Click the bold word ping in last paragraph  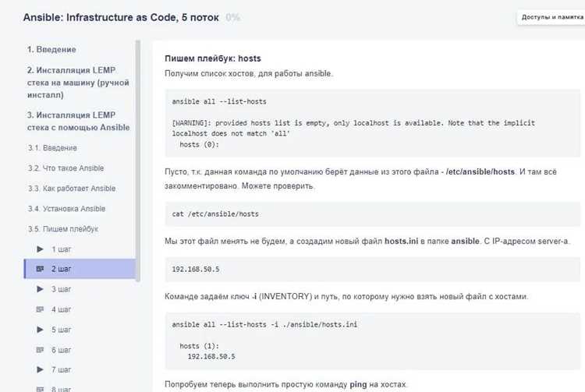tap(358, 384)
